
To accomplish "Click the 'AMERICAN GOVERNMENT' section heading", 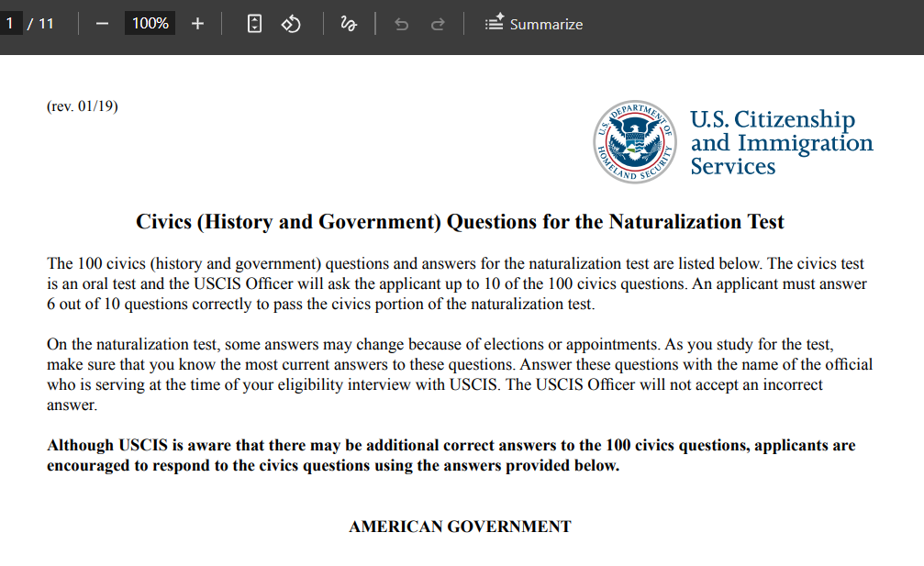I will pyautogui.click(x=461, y=527).
